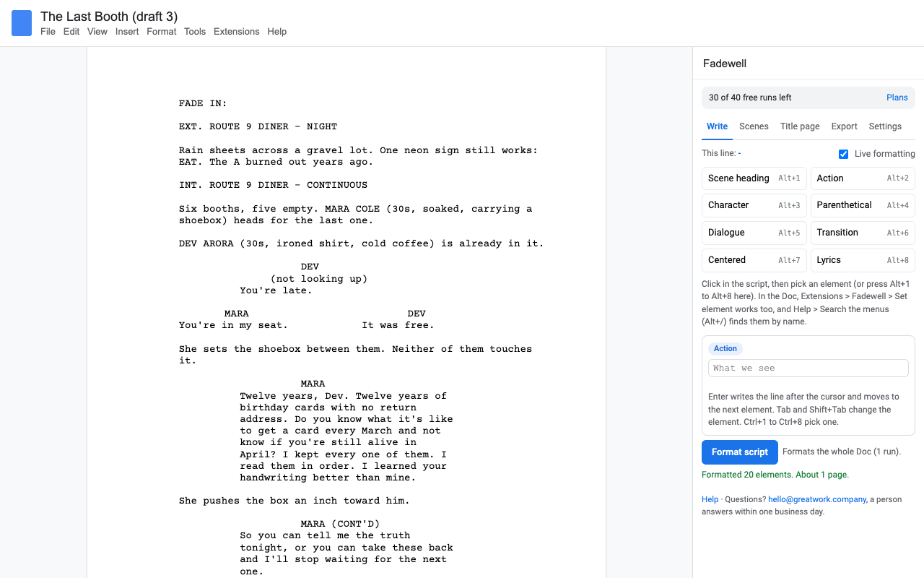This screenshot has height=578, width=924.
Task: Click the "It was free." dialogue
Action: tap(398, 325)
